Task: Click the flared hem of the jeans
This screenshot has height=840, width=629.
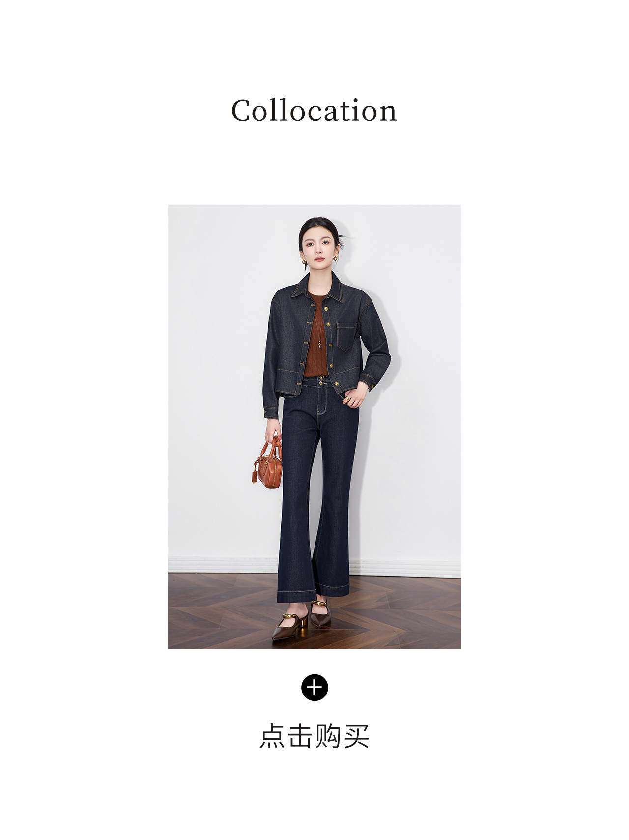Action: tap(313, 592)
